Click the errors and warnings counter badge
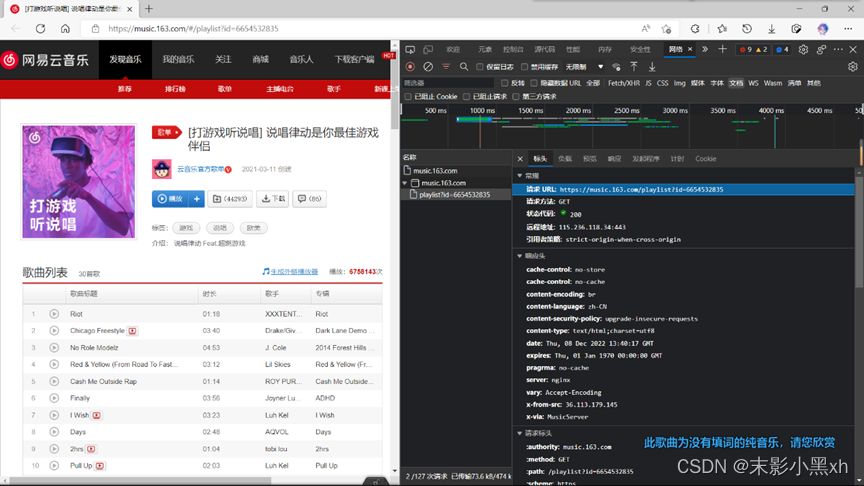The width and height of the screenshot is (864, 486). (x=753, y=50)
